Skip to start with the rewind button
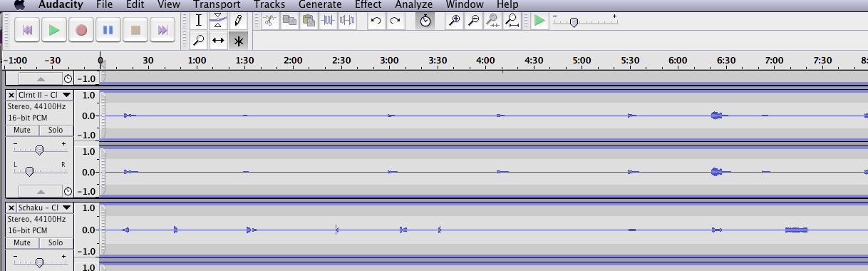 click(x=27, y=30)
